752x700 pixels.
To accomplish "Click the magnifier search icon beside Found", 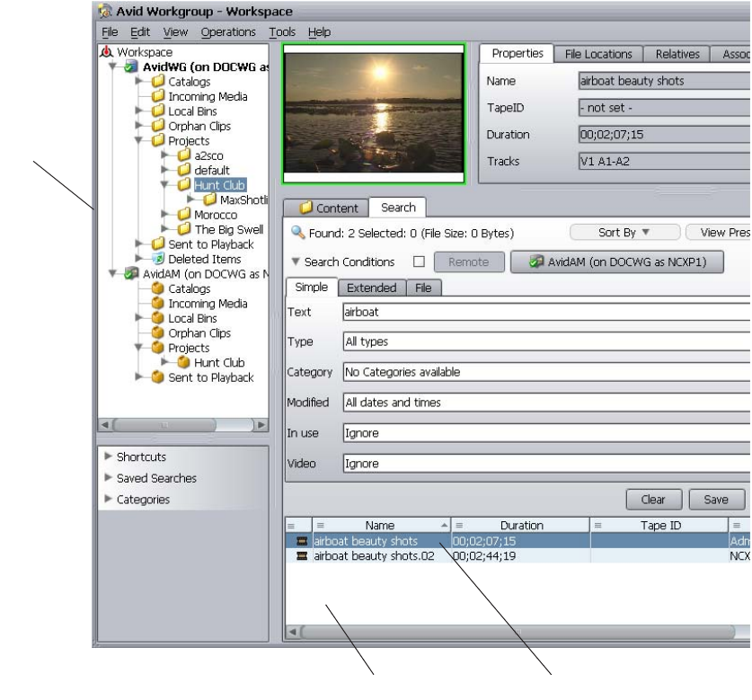I will (297, 233).
